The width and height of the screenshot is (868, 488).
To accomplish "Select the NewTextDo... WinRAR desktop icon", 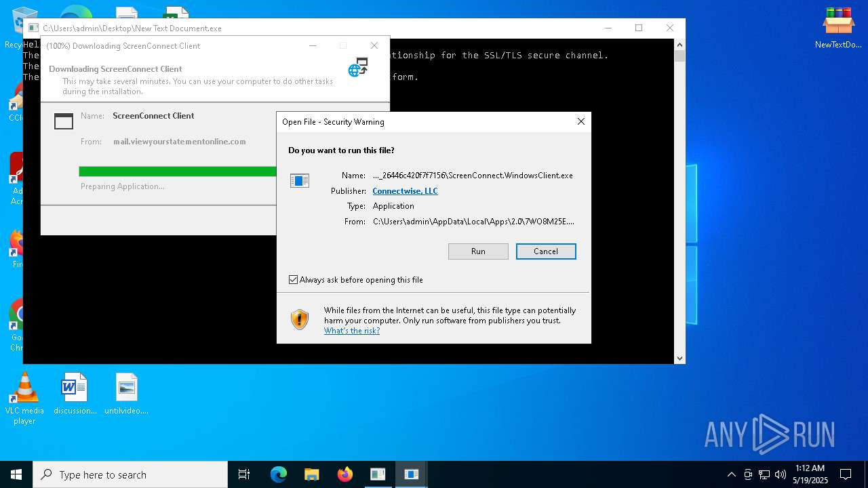I will [x=838, y=28].
